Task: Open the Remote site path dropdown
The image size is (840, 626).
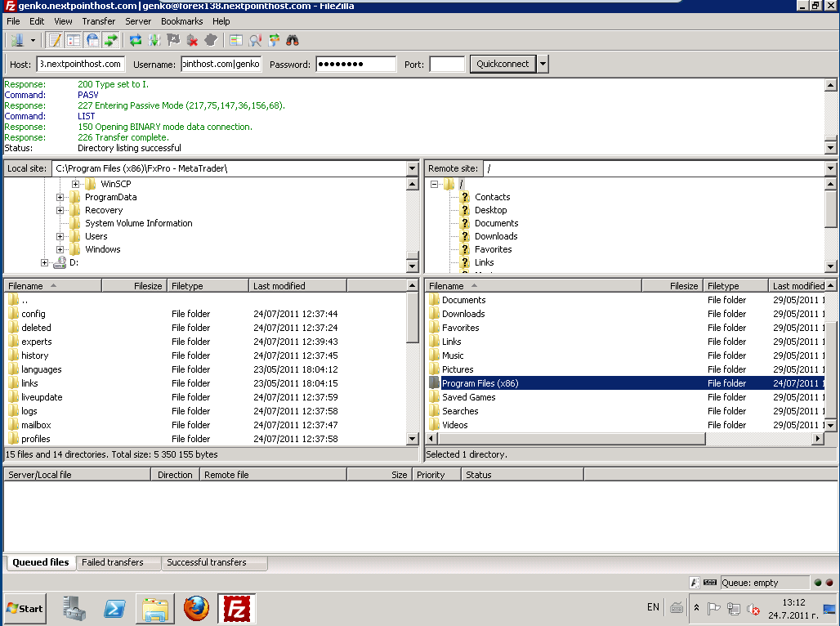Action: [x=830, y=168]
